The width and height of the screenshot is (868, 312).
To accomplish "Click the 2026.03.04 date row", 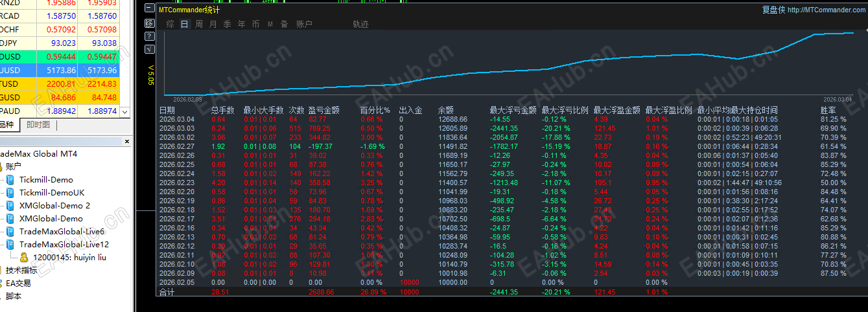I will [x=177, y=119].
